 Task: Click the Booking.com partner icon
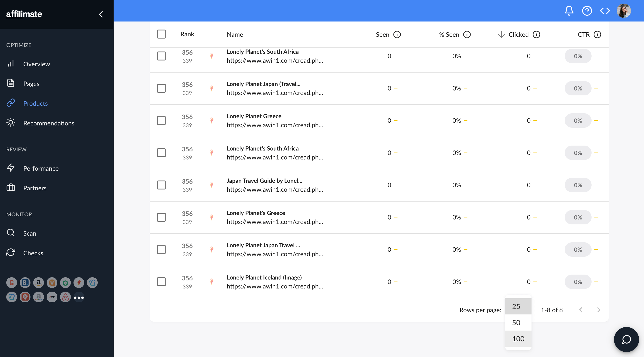click(x=25, y=283)
